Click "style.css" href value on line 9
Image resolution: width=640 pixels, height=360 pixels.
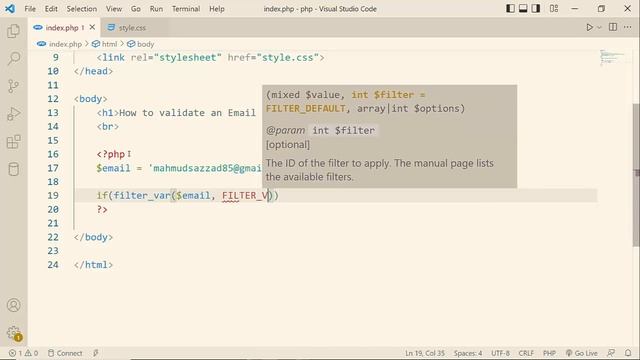click(x=288, y=58)
